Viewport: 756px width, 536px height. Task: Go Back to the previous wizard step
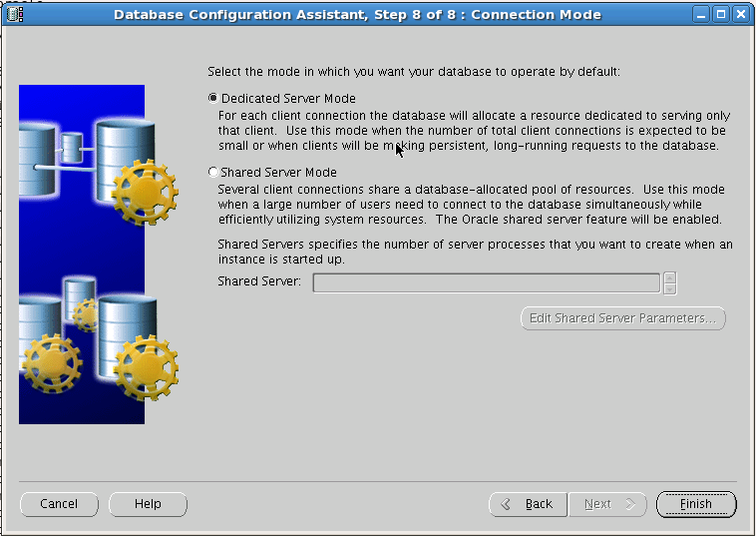point(528,504)
